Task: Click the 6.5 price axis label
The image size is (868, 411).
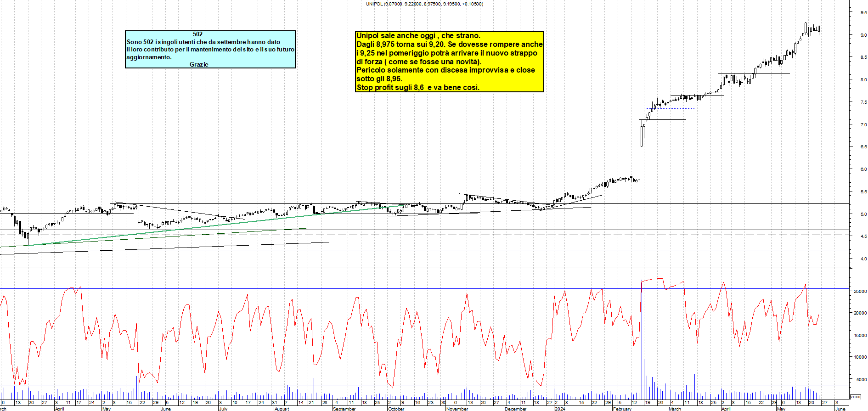Action: 863,147
